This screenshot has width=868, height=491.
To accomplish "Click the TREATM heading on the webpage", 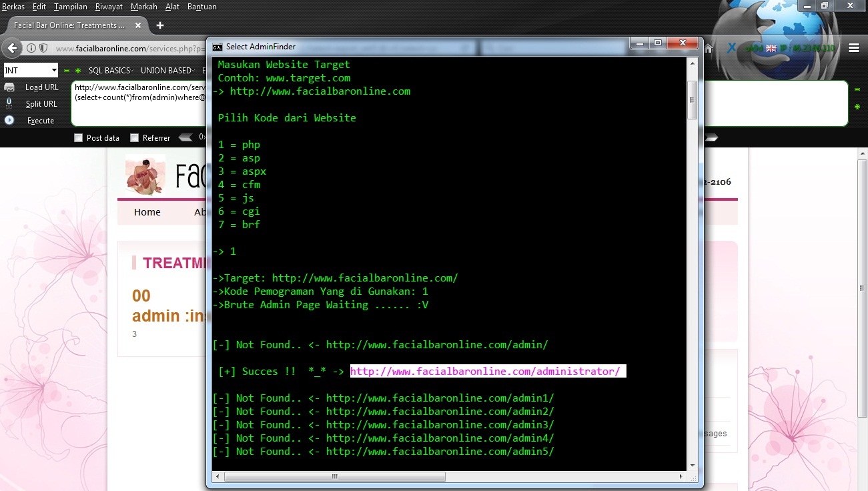I will 175,263.
